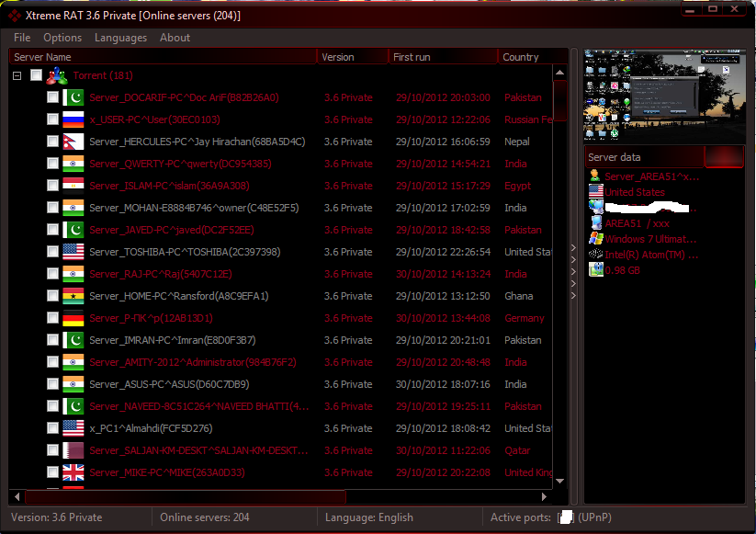Tick the checkbox for Server_HERCULES-PC
This screenshot has height=534, width=756.
click(x=52, y=142)
